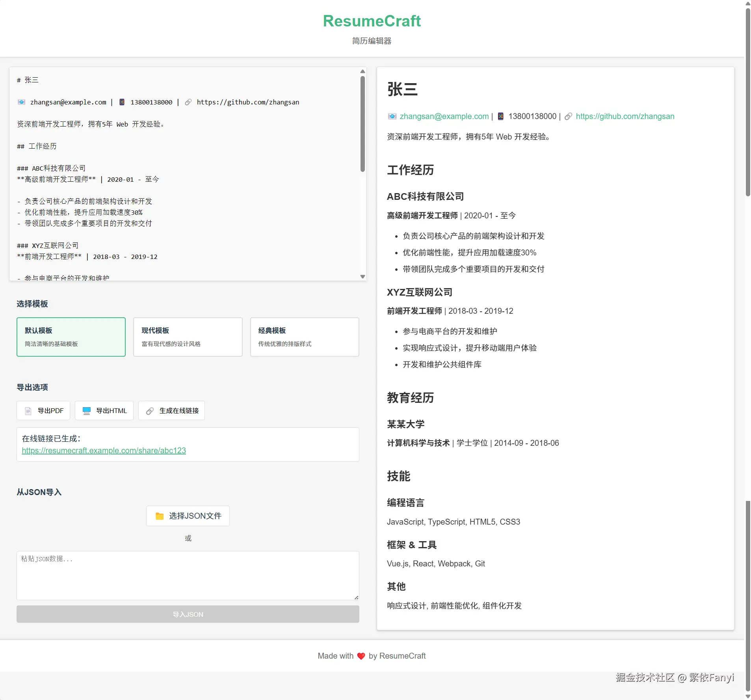751x700 pixels.
Task: Click into the 粘贴JSON数据 text area
Action: pos(188,575)
